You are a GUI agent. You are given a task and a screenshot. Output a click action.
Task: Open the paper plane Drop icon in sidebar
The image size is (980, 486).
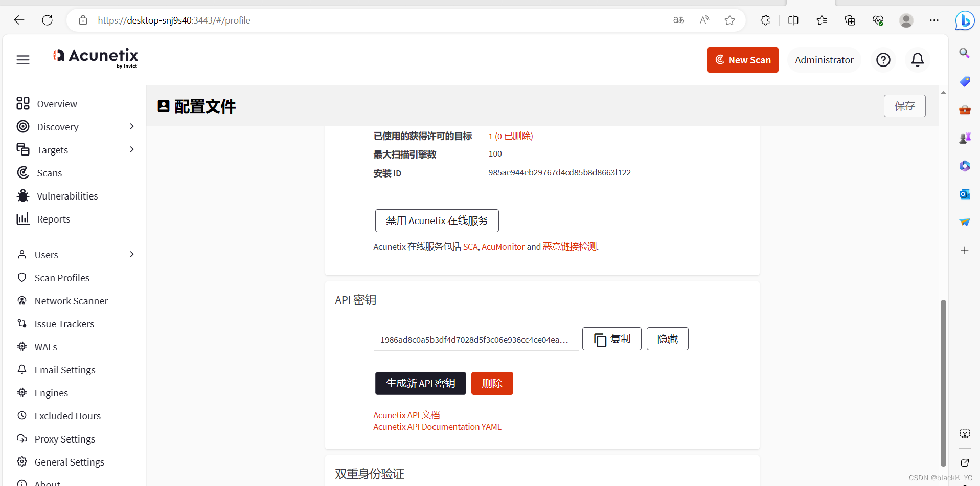click(x=965, y=222)
